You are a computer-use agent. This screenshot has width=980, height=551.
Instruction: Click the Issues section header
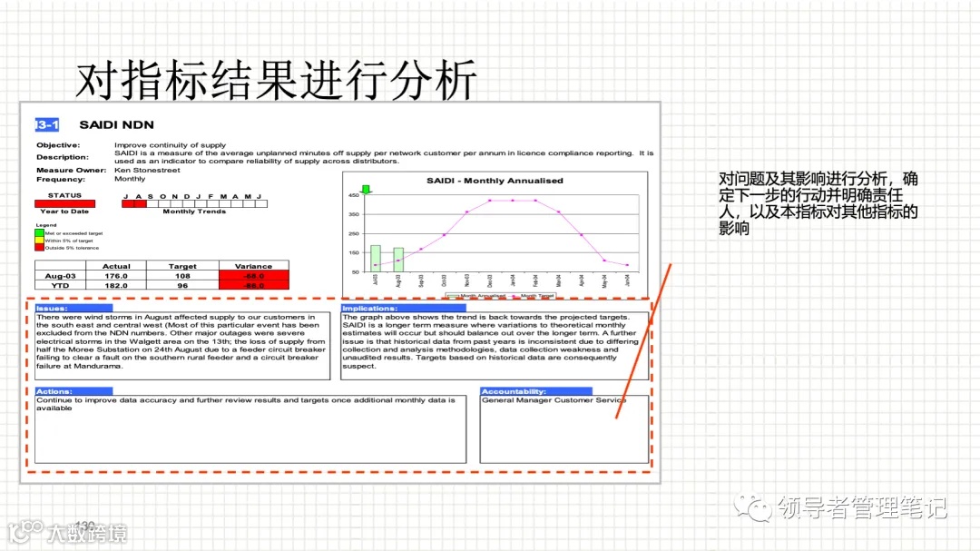coord(73,309)
